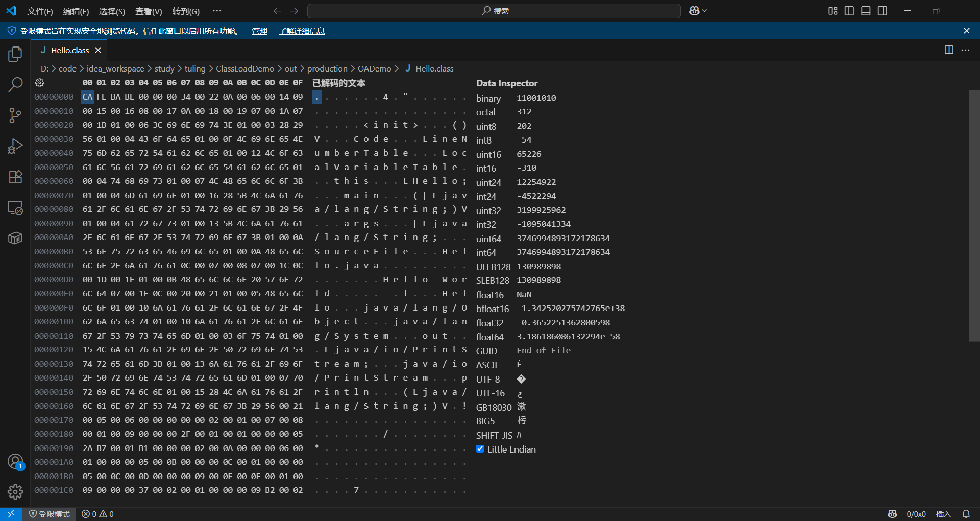Expand breadcrumb item OADemo
Screen dimensions: 980x521
(375, 68)
